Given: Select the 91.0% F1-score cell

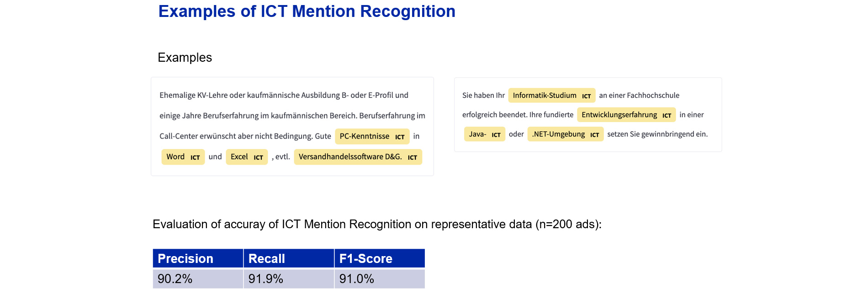Looking at the screenshot, I should click(x=380, y=279).
